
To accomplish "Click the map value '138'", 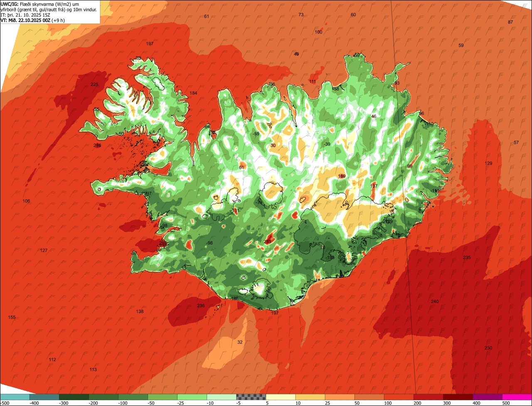I will point(140,311).
